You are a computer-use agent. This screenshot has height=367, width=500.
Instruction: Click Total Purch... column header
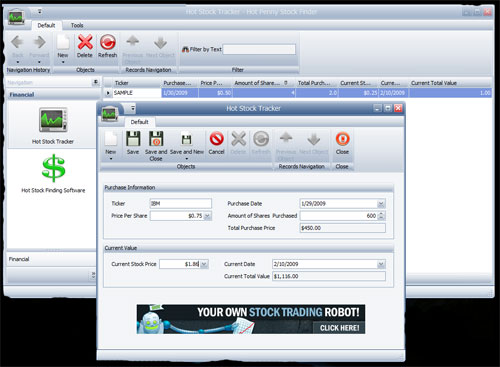point(317,83)
